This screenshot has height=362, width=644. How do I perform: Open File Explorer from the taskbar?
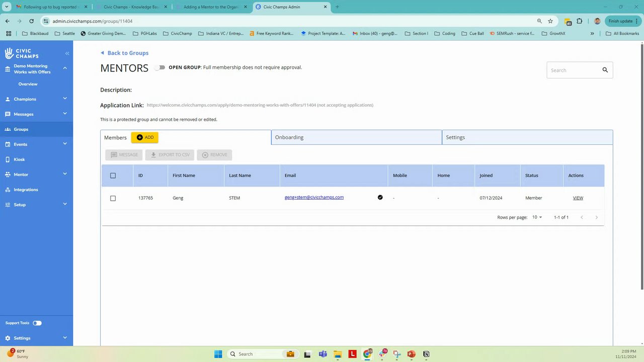(x=338, y=354)
